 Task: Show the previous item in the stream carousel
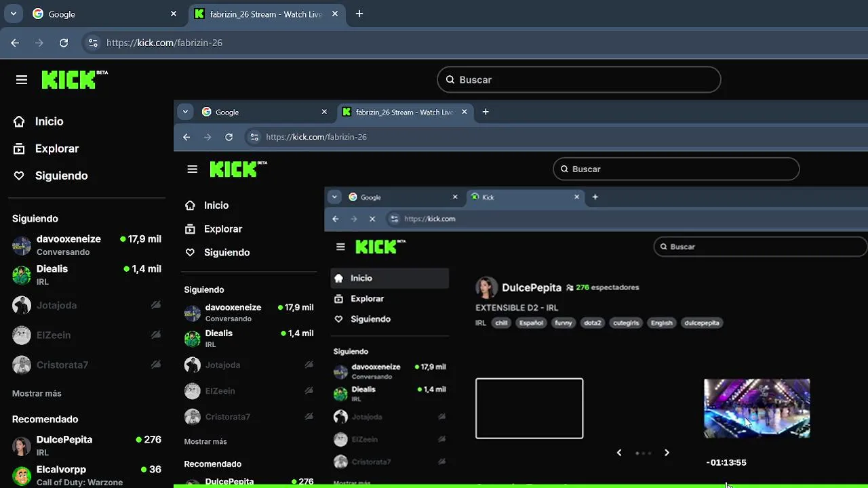tap(619, 453)
